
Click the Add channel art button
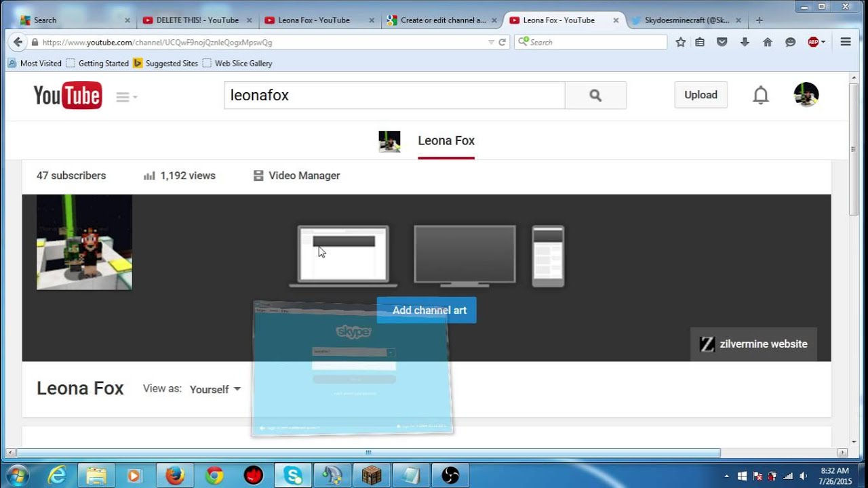click(x=427, y=310)
